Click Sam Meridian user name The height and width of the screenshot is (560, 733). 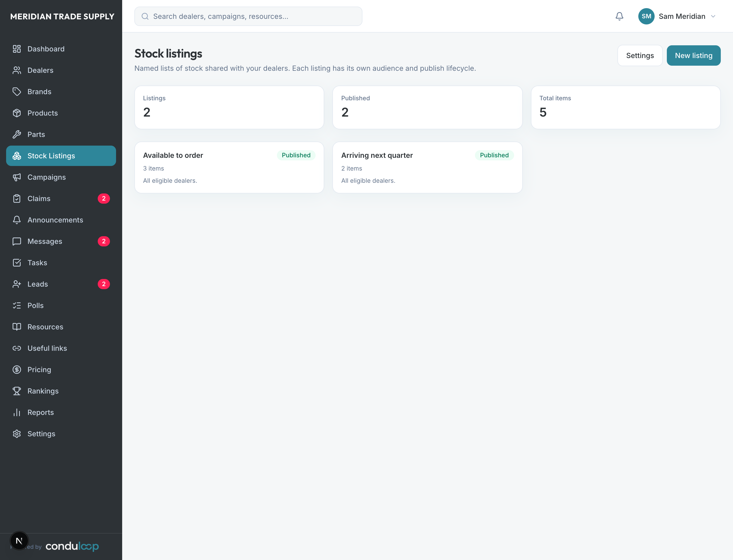[682, 16]
